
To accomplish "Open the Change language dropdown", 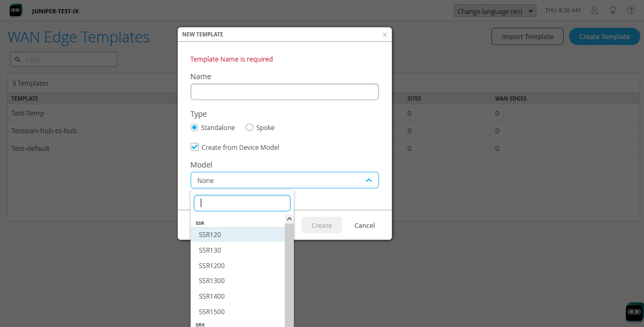I will point(495,11).
